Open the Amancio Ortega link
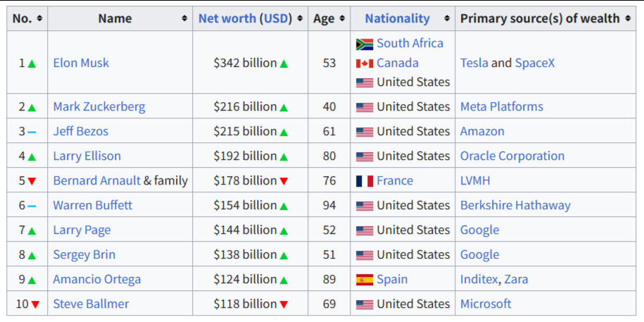This screenshot has width=644, height=322. coord(97,279)
